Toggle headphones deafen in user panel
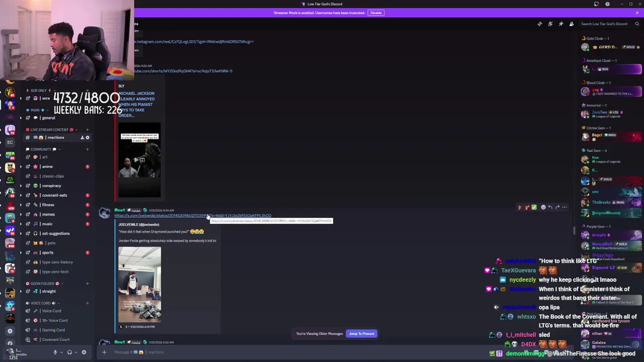This screenshot has height=362, width=644. 69,352
